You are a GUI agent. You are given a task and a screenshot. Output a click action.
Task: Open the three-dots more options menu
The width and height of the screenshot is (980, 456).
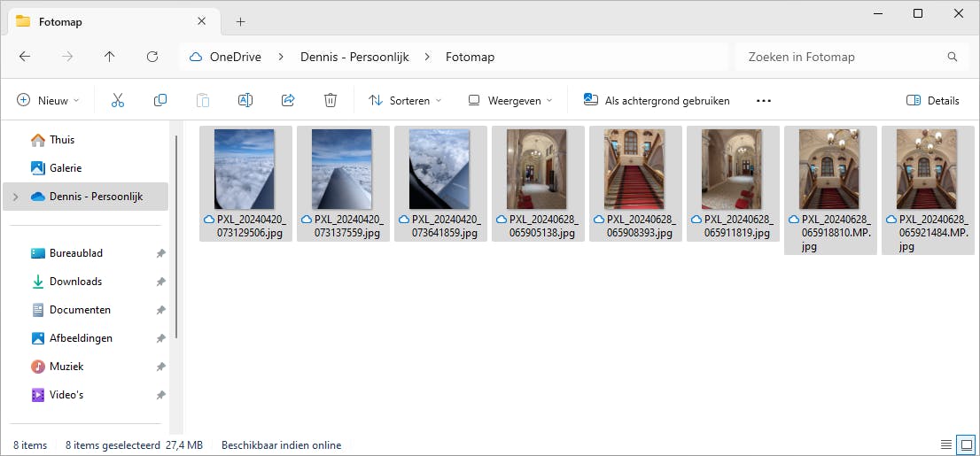pyautogui.click(x=764, y=101)
